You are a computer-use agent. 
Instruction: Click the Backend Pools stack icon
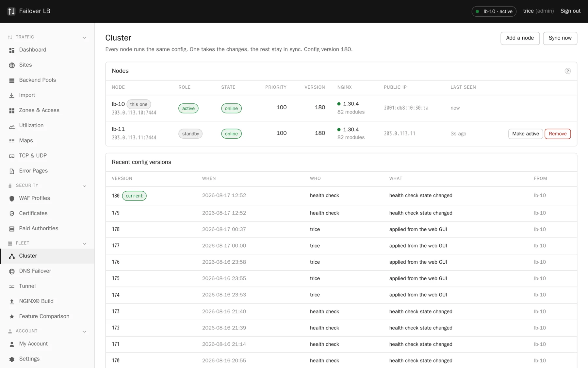[x=12, y=80]
